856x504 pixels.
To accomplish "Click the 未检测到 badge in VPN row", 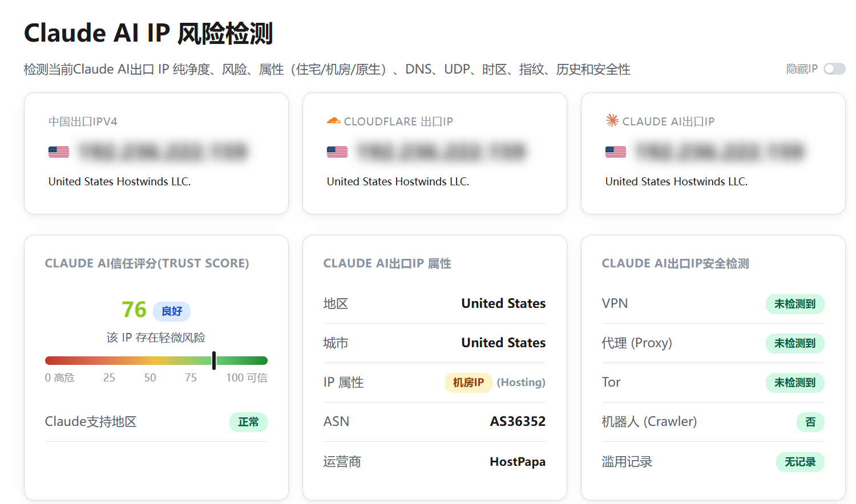I will click(x=795, y=304).
